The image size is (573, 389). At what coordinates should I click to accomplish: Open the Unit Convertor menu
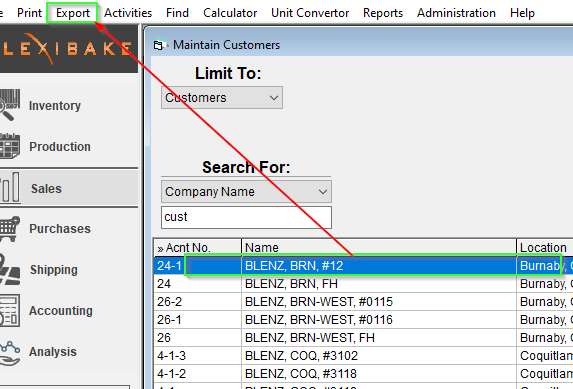click(310, 13)
